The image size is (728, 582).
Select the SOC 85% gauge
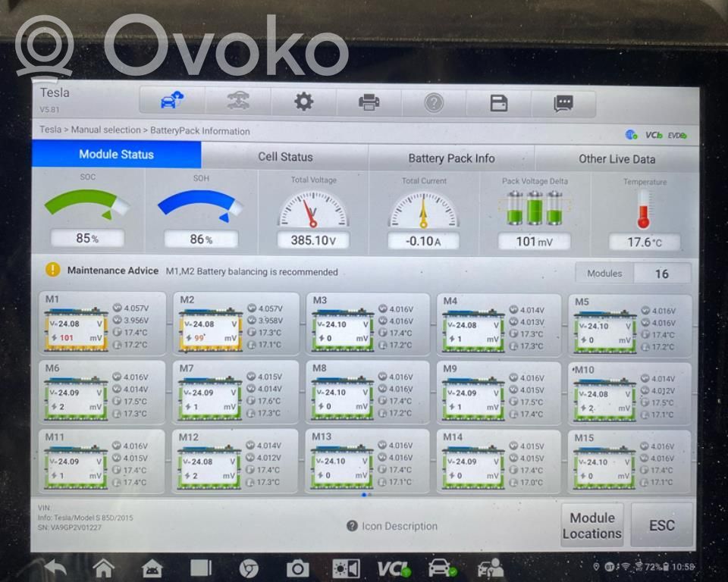[88, 211]
